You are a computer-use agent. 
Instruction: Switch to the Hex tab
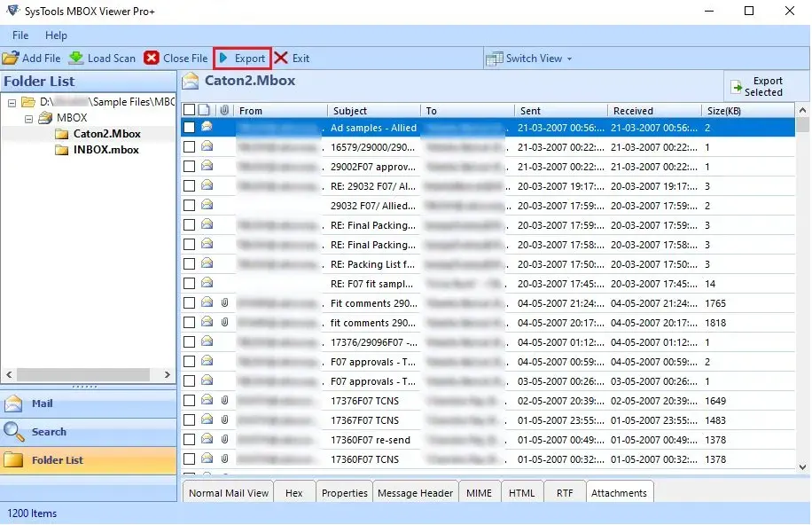[x=293, y=493]
